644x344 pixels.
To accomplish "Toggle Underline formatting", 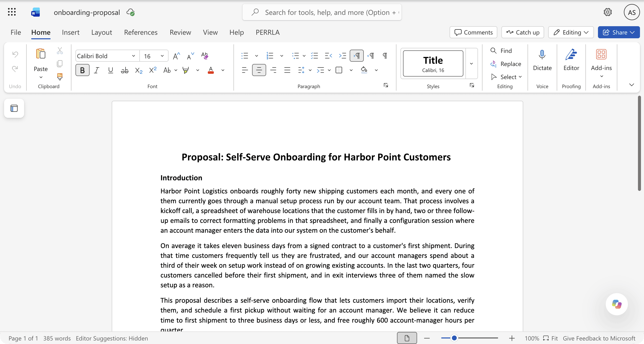I will 110,70.
